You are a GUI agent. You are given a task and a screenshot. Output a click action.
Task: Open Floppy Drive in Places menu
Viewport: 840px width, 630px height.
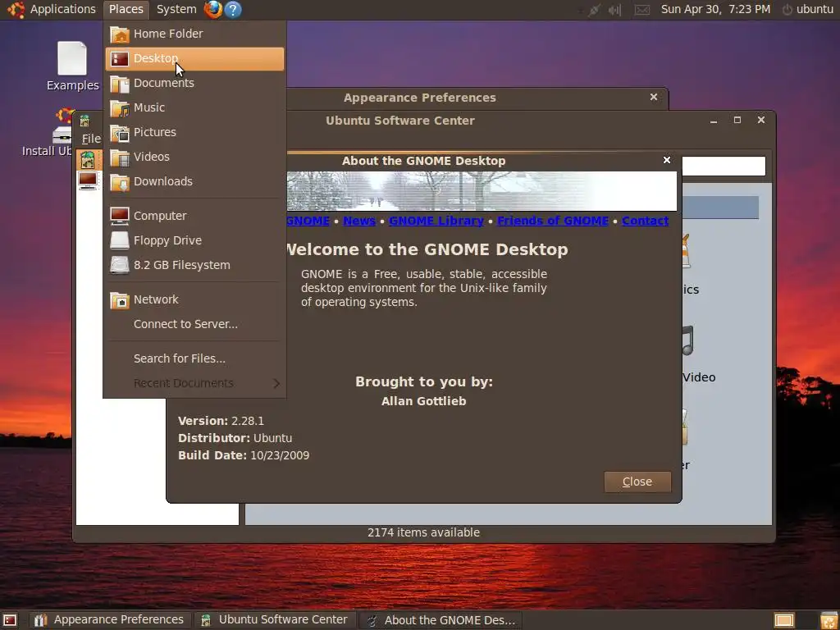coord(194,240)
